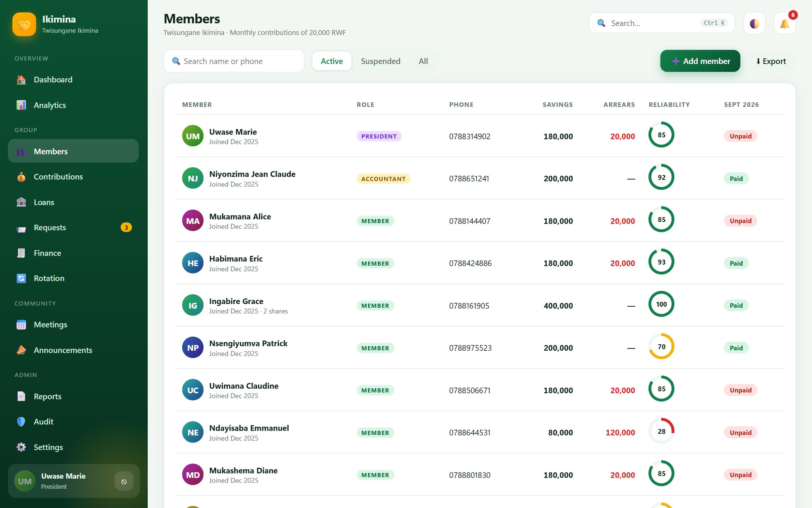Open the Audit page

(73, 422)
